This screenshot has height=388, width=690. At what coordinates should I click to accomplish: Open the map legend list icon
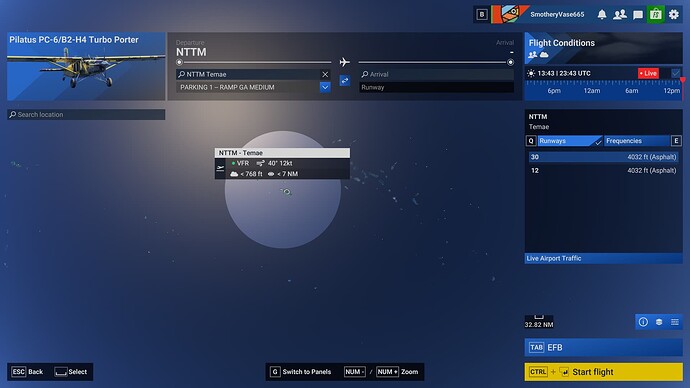click(x=675, y=322)
